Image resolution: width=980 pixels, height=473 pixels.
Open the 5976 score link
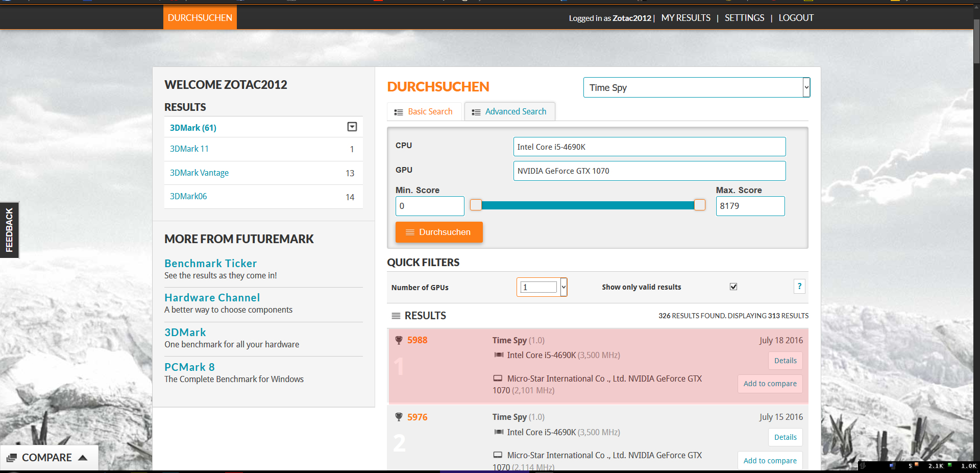coord(417,417)
